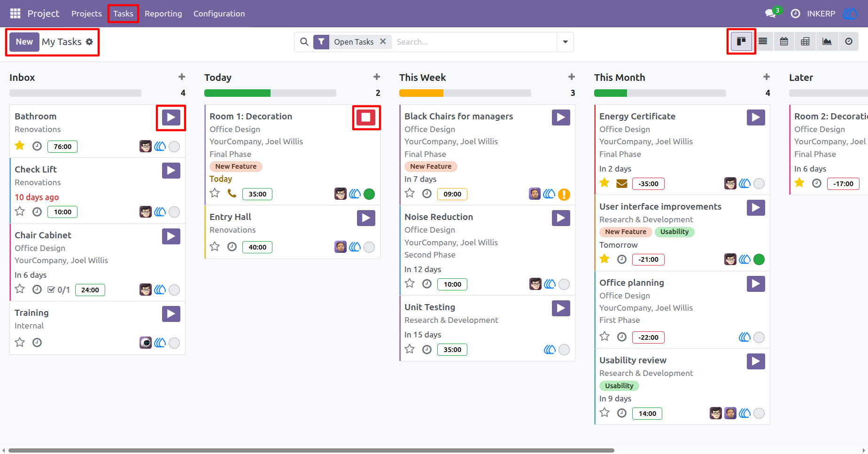The image size is (868, 454).
Task: Click the This Week orange progress bar
Action: (421, 93)
